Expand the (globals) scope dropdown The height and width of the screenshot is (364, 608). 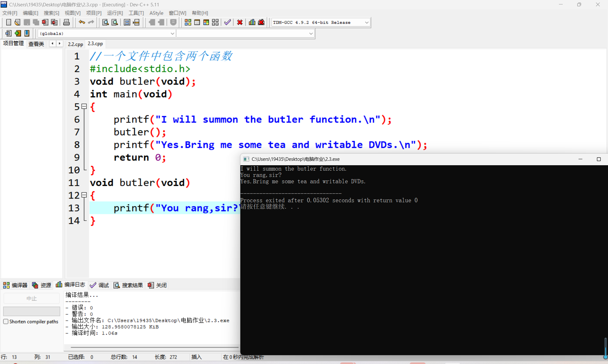(x=172, y=34)
